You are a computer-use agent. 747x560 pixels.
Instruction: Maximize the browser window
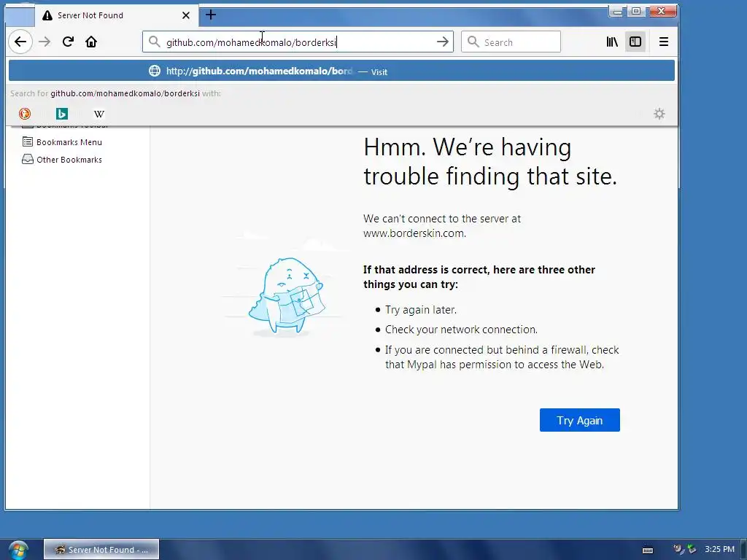[x=636, y=12]
